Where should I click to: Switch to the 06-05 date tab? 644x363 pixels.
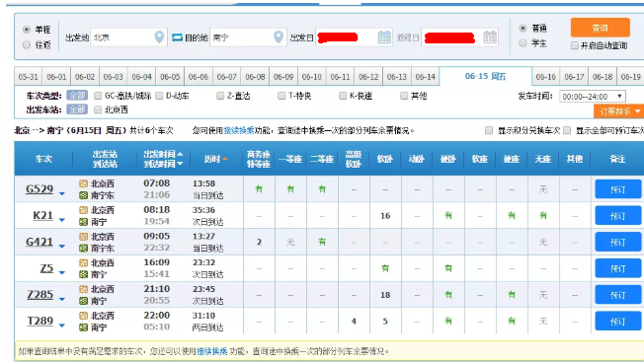click(170, 77)
